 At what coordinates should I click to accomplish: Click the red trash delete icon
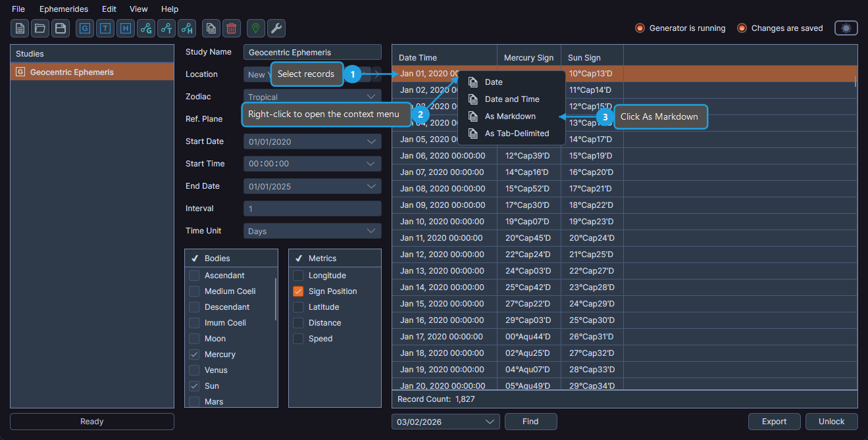(232, 28)
